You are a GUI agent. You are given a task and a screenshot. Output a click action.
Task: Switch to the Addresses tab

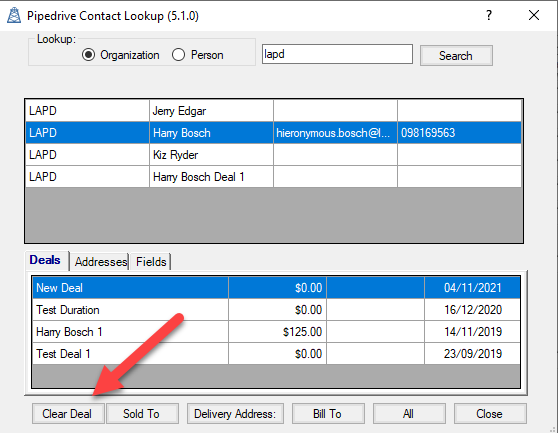click(x=101, y=262)
